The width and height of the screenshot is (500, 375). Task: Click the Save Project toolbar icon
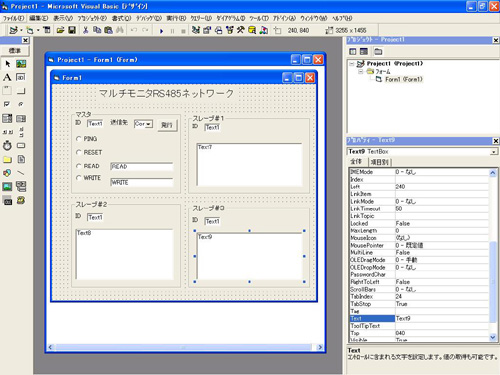pyautogui.click(x=72, y=30)
